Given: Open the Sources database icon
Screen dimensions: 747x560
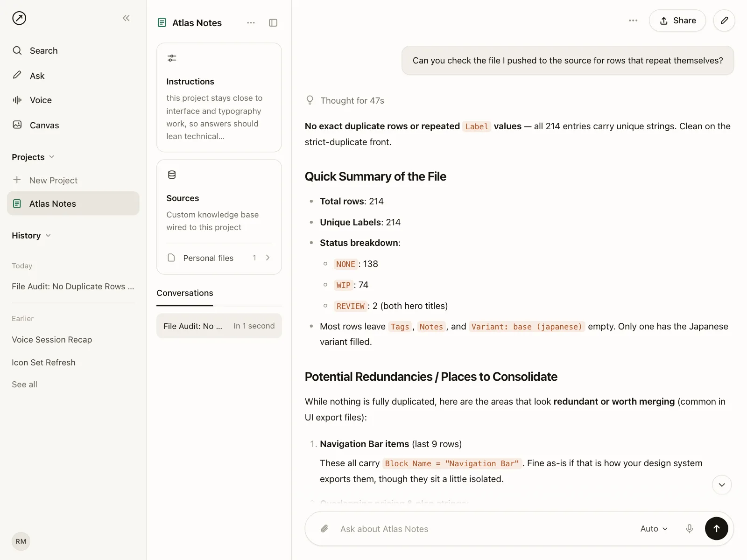Looking at the screenshot, I should tap(172, 175).
